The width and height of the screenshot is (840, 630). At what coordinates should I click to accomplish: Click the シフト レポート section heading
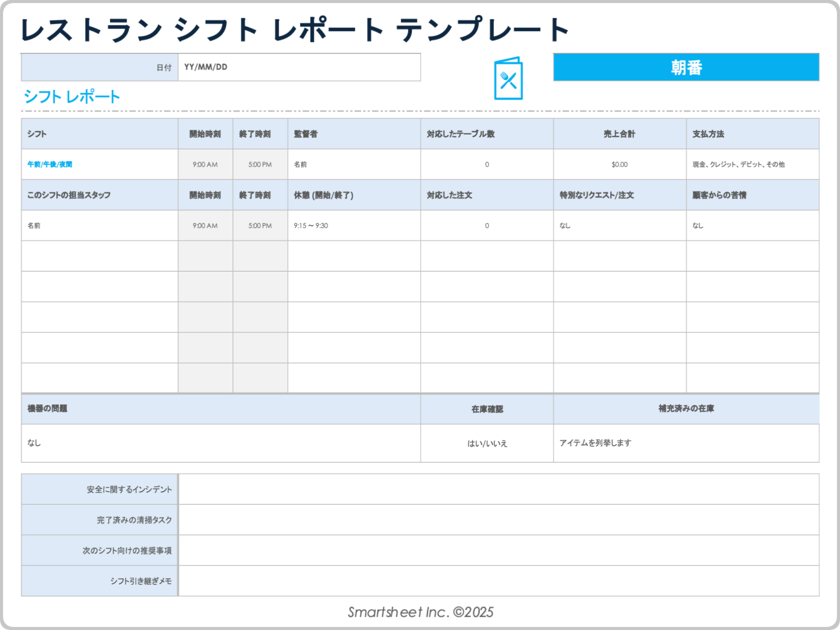[72, 95]
